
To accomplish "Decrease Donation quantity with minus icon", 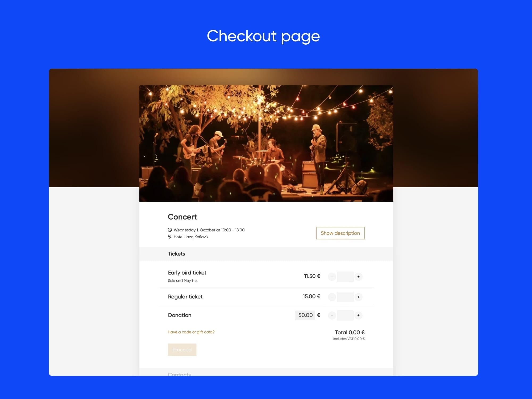I will [x=332, y=315].
